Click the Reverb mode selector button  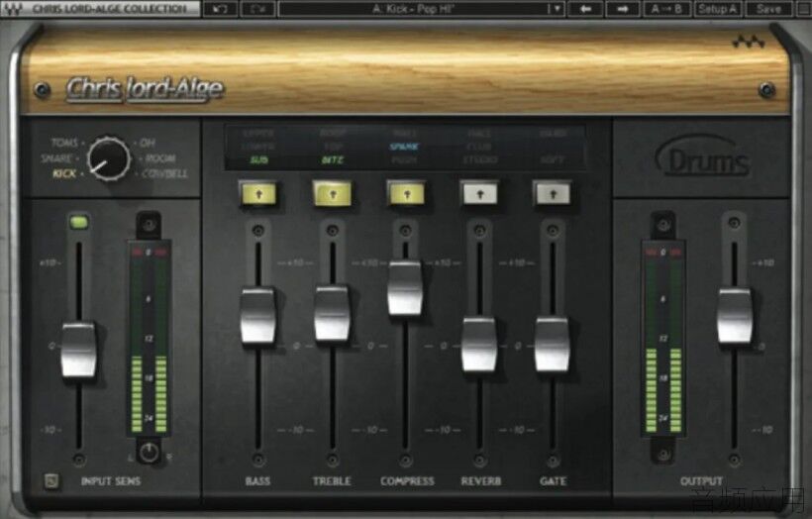tap(479, 194)
